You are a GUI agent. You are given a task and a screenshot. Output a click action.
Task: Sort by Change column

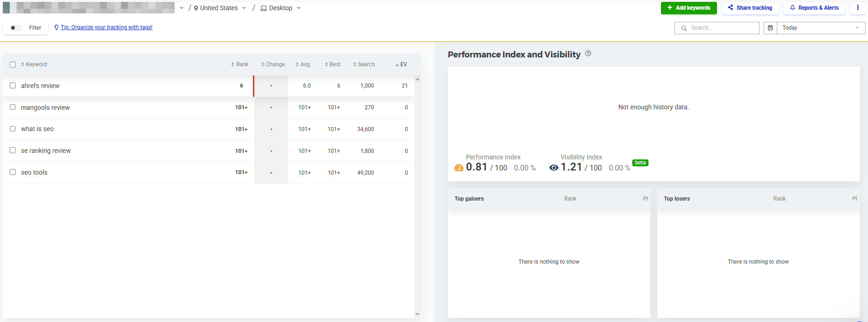tap(273, 64)
